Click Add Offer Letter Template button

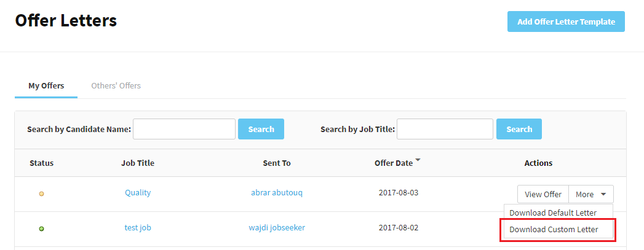coord(566,21)
